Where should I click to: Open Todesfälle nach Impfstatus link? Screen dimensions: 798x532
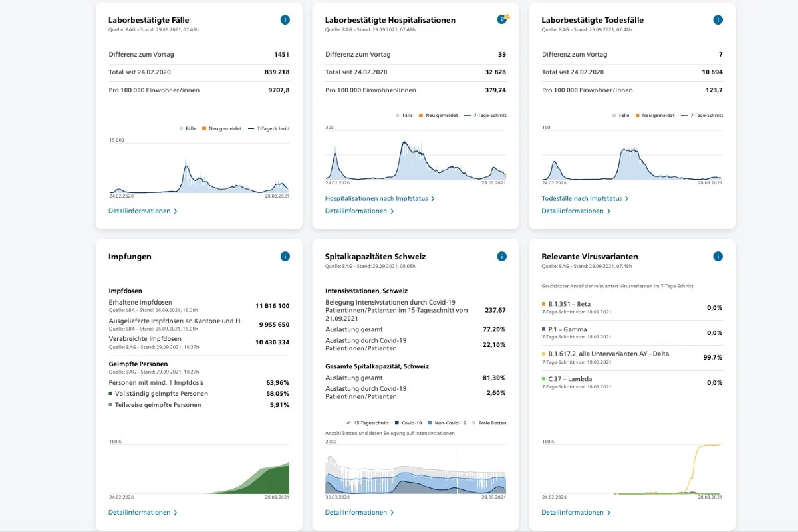tap(585, 199)
